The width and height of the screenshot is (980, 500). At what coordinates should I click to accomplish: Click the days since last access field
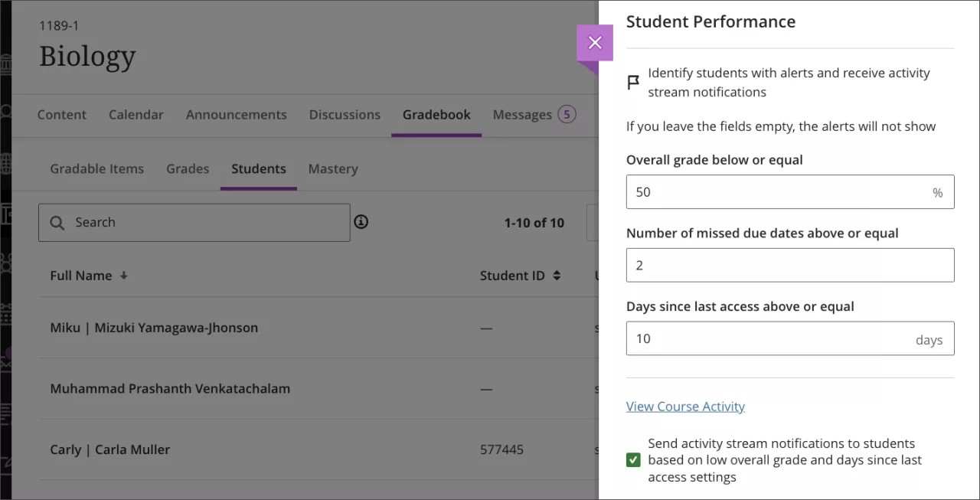pos(790,338)
